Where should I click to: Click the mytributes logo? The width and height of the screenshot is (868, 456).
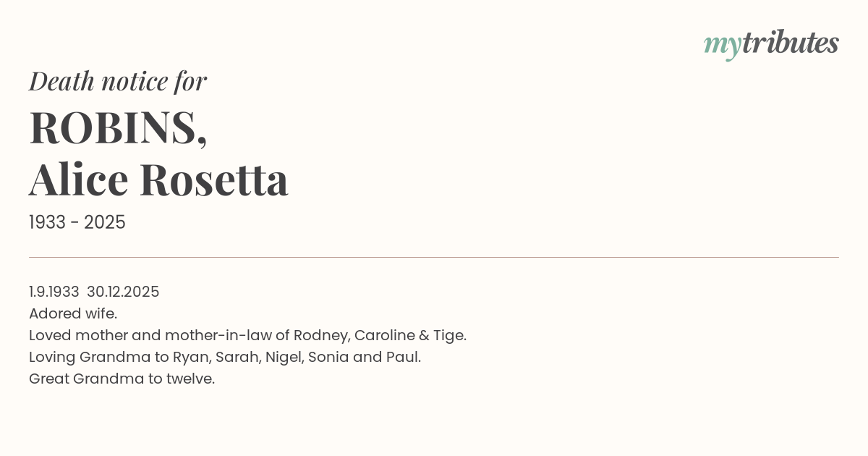(770, 43)
